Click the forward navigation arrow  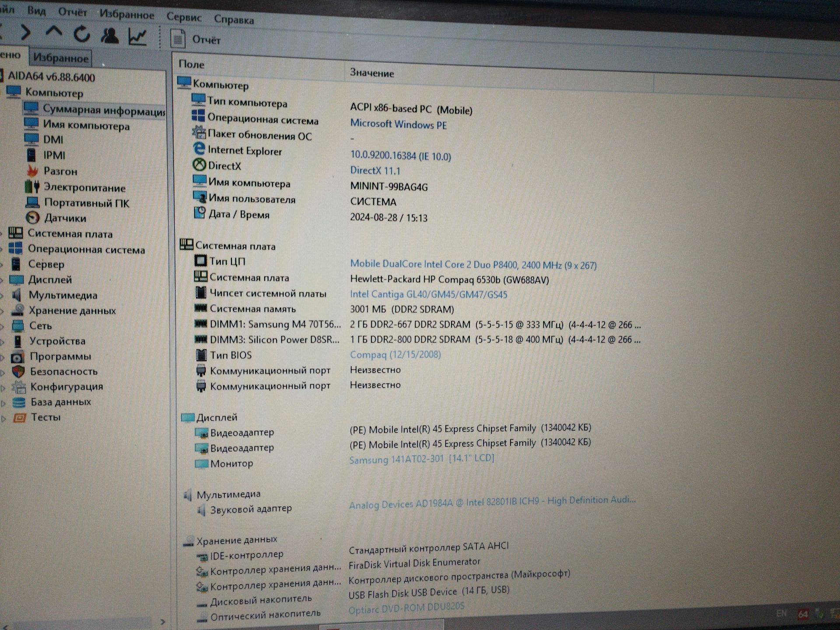click(x=26, y=32)
